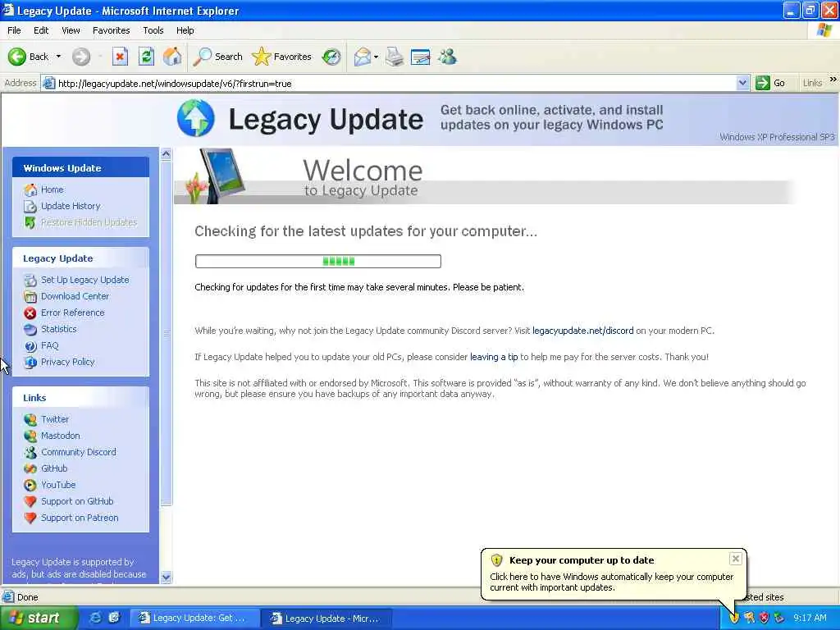Launch Internet Explorer from Quick Launch

(95, 619)
